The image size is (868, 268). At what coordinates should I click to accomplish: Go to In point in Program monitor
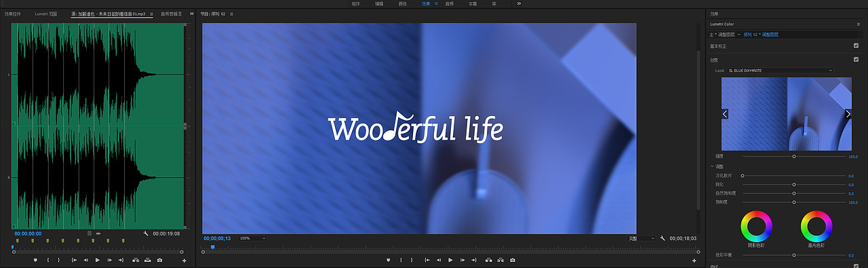click(427, 260)
